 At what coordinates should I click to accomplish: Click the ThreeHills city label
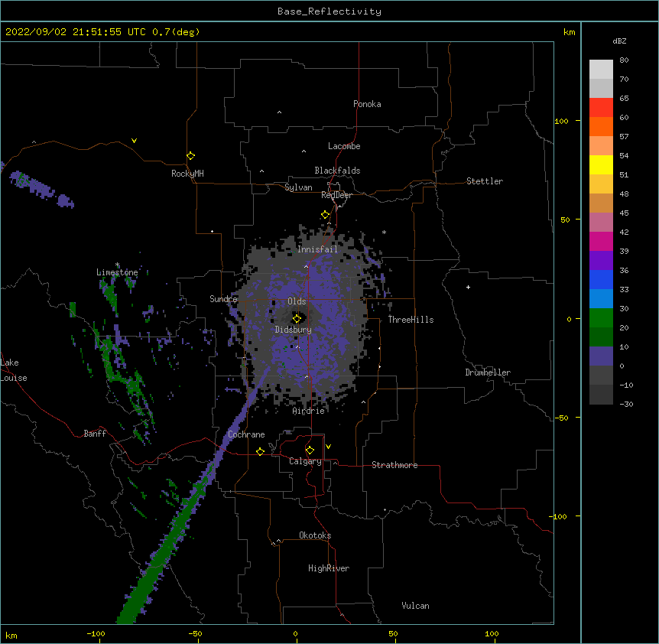click(x=411, y=320)
